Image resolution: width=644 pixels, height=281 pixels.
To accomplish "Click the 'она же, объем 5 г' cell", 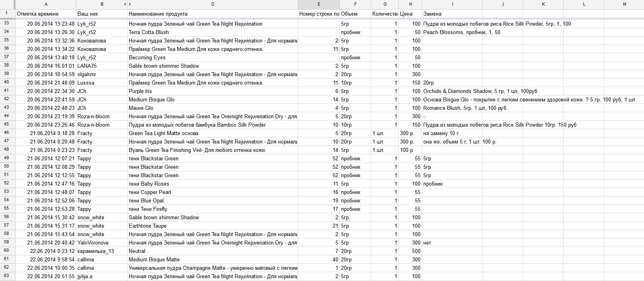I will [452, 142].
